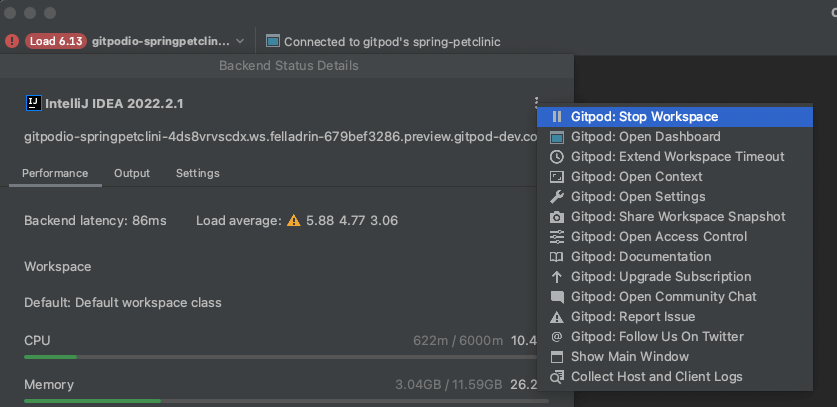Select Gitpod: Upgrade Subscription entry
The image size is (837, 407).
pos(675,277)
